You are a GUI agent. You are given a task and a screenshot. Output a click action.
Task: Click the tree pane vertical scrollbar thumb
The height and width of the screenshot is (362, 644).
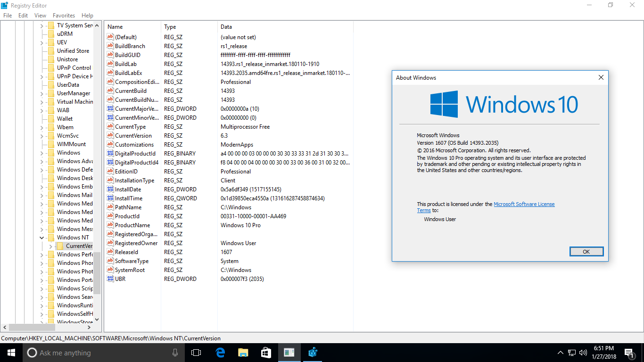coord(97,273)
